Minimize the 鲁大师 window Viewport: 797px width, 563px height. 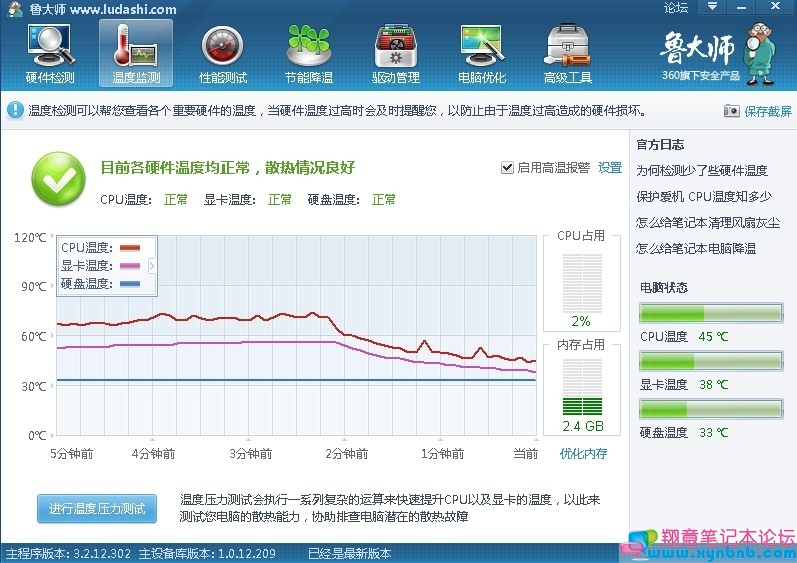click(x=742, y=7)
